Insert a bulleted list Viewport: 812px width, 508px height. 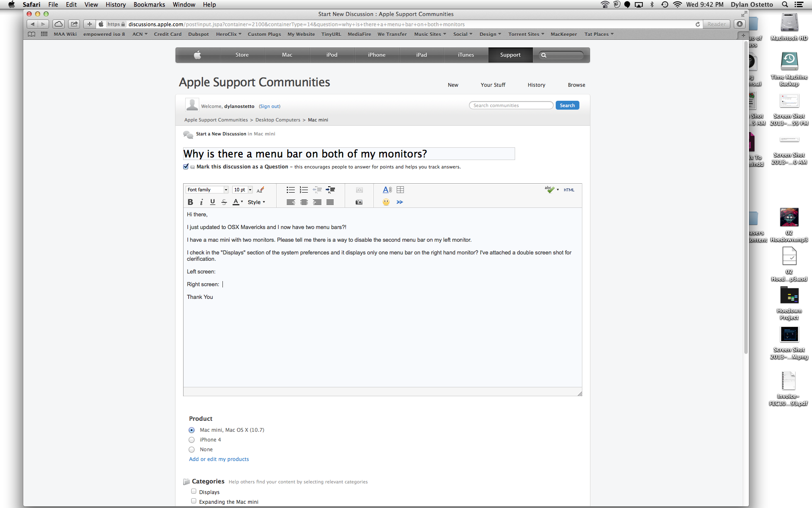(291, 190)
